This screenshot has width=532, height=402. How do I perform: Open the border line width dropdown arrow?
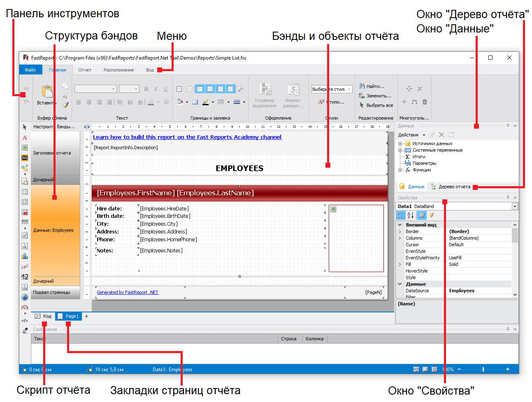pyautogui.click(x=244, y=102)
